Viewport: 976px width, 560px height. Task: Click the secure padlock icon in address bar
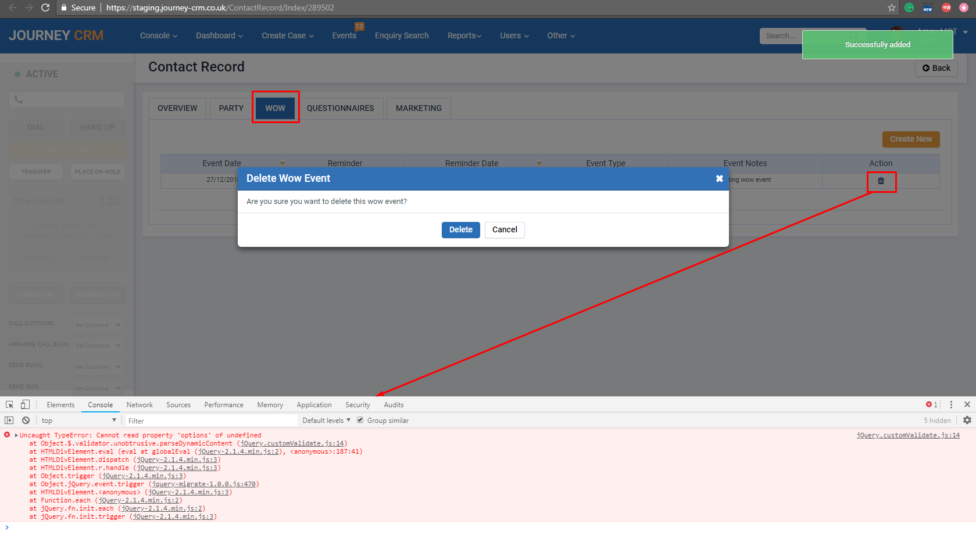tap(64, 8)
